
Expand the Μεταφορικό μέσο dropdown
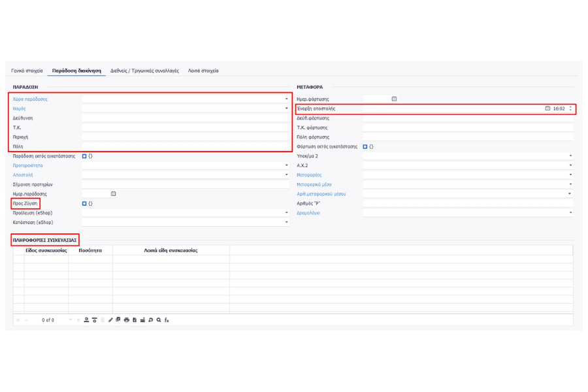point(570,184)
